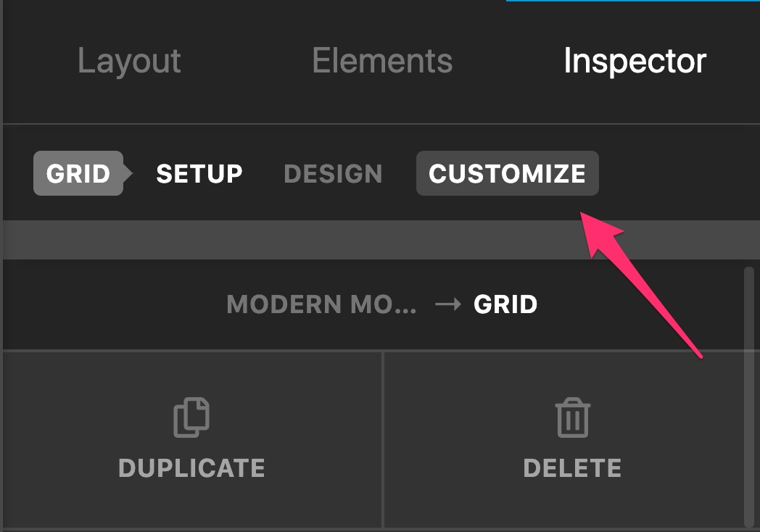The height and width of the screenshot is (532, 760).
Task: Click the panel's left border edge
Action: [1, 266]
